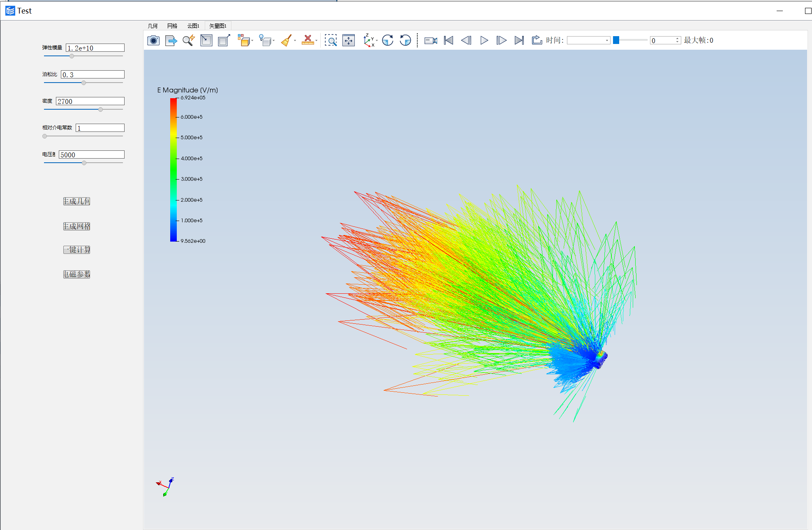Screen dimensions: 812x530
Task: Jump to the last animation frame
Action: [519, 40]
